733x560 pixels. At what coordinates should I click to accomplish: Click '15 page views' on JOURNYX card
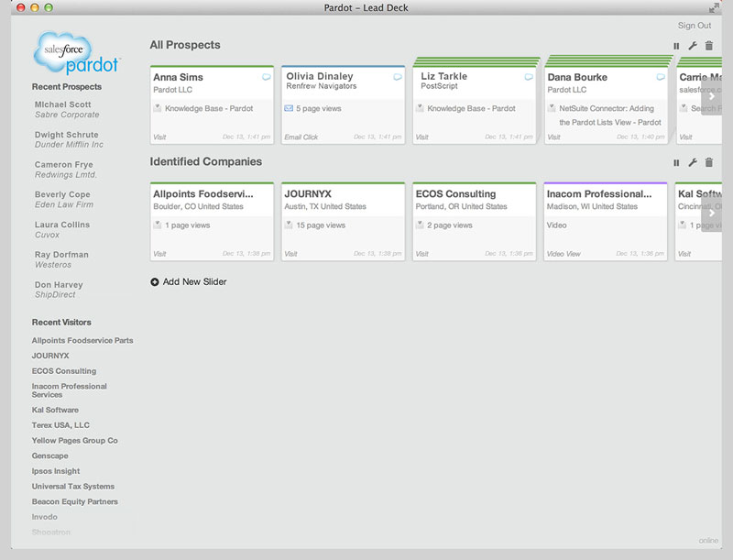(321, 225)
